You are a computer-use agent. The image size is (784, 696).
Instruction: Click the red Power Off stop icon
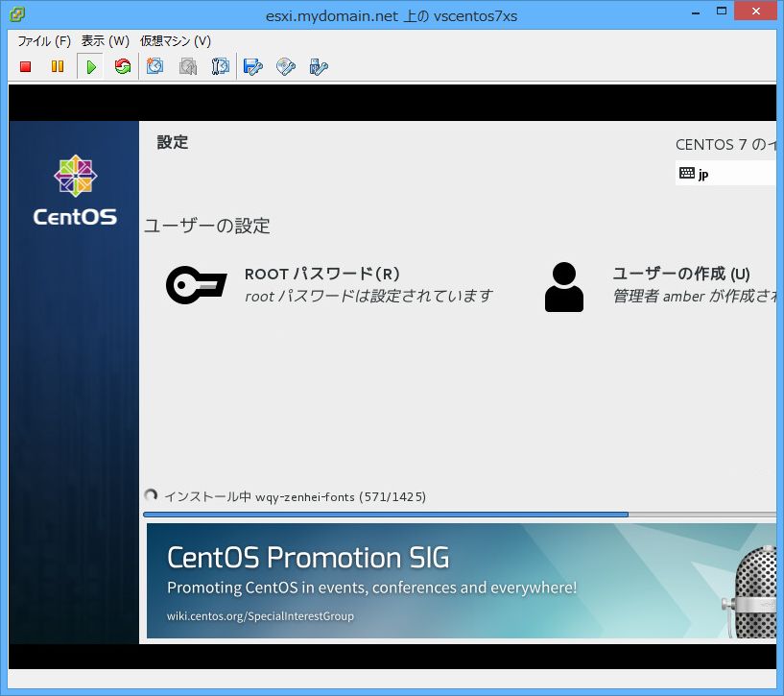tap(26, 66)
